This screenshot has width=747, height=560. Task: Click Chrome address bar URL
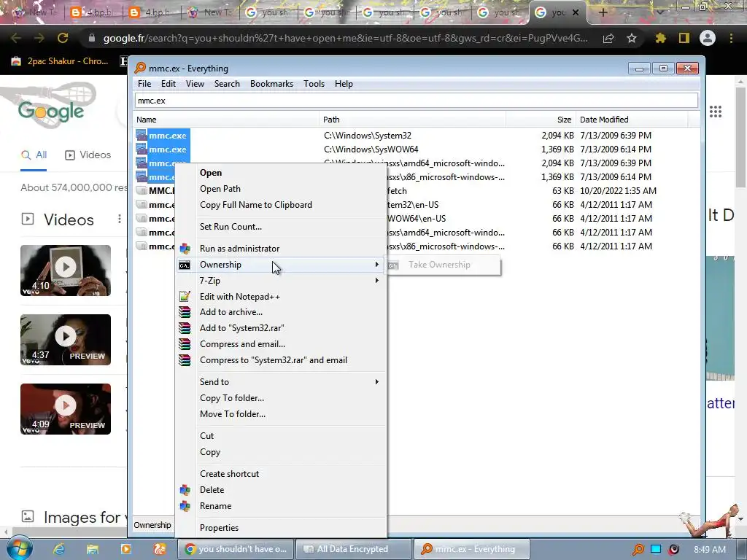pos(345,38)
